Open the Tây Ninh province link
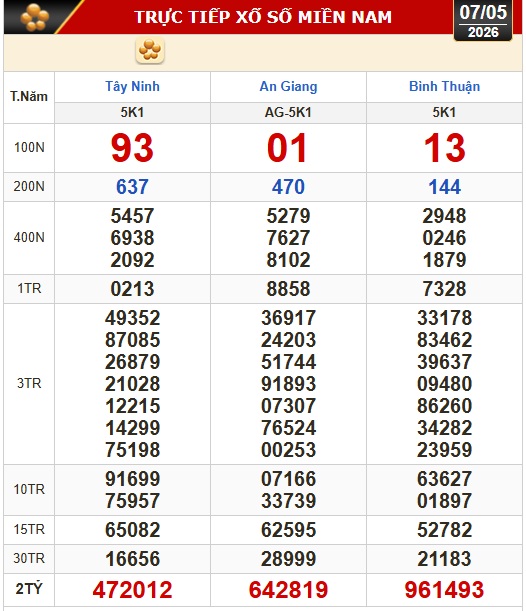The image size is (526, 611). [132, 87]
